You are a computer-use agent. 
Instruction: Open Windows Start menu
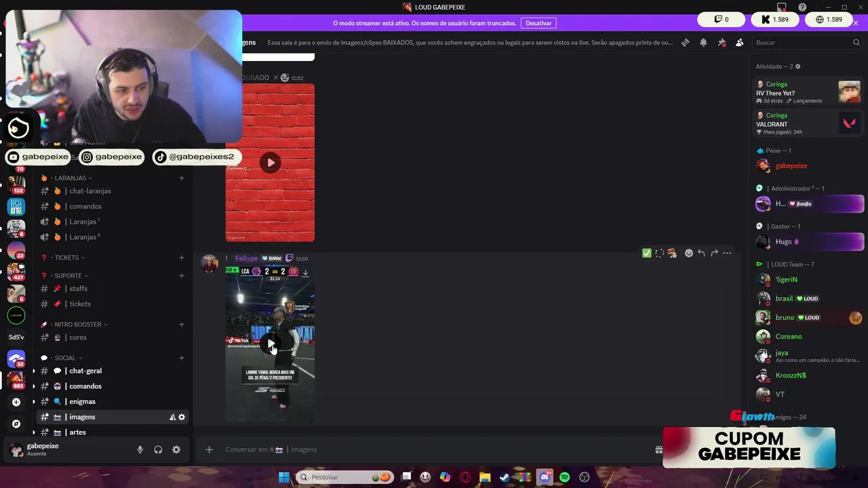tap(284, 477)
